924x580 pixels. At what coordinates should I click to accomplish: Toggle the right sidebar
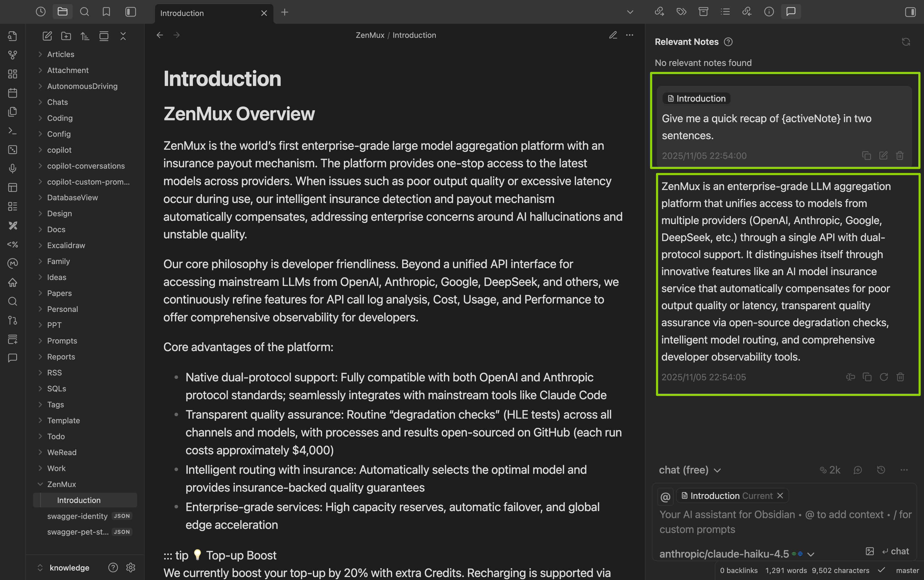pos(910,12)
